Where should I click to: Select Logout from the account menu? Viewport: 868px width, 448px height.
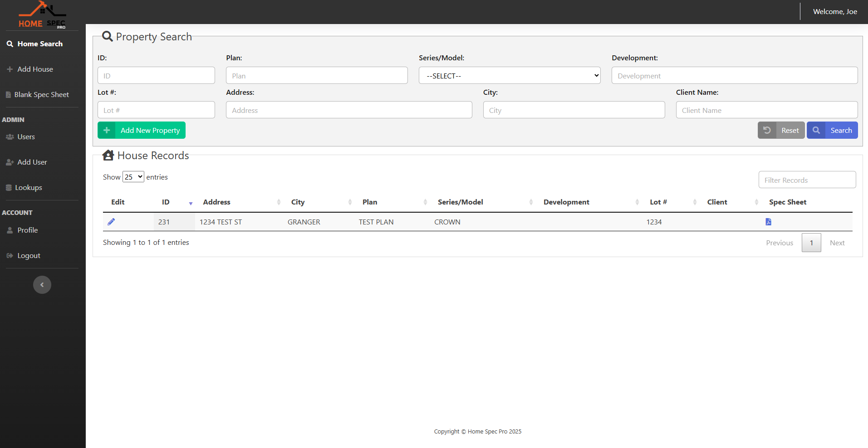[x=29, y=256]
